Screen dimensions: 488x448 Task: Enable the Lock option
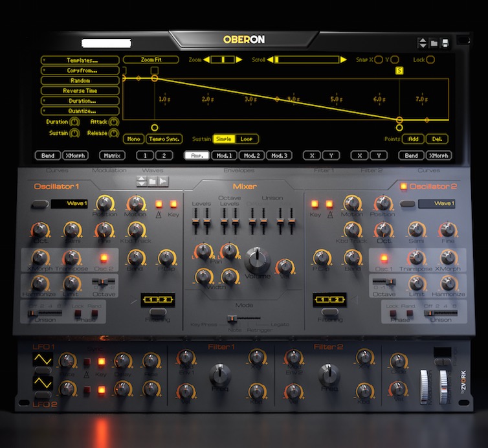tap(430, 60)
